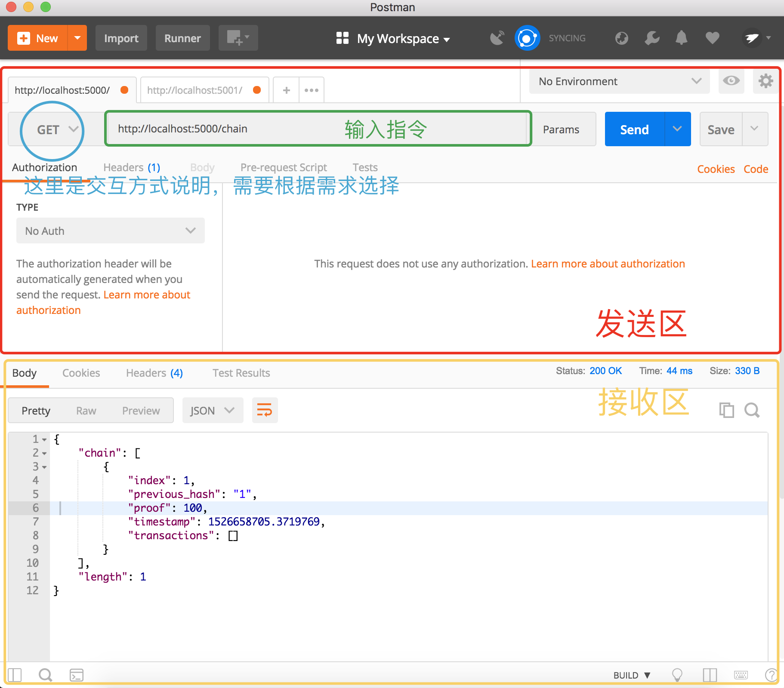
Task: Toggle the line wrap icon
Action: tap(265, 411)
